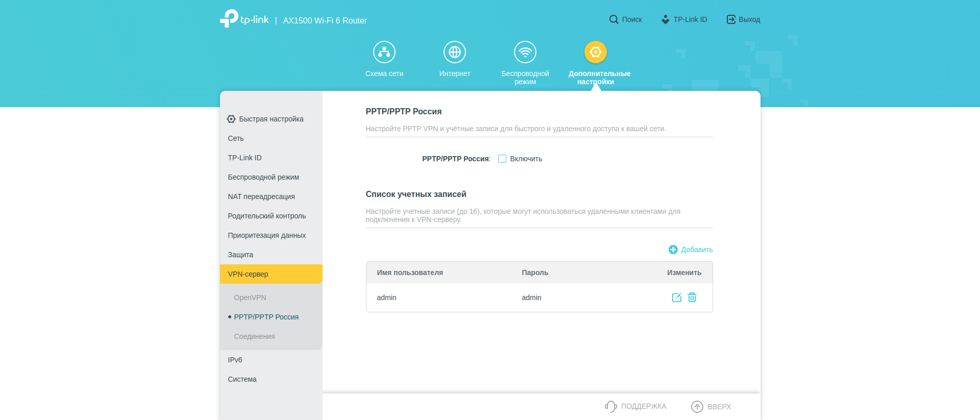This screenshot has height=420, width=980.
Task: Click Добавить to add an account
Action: click(691, 250)
